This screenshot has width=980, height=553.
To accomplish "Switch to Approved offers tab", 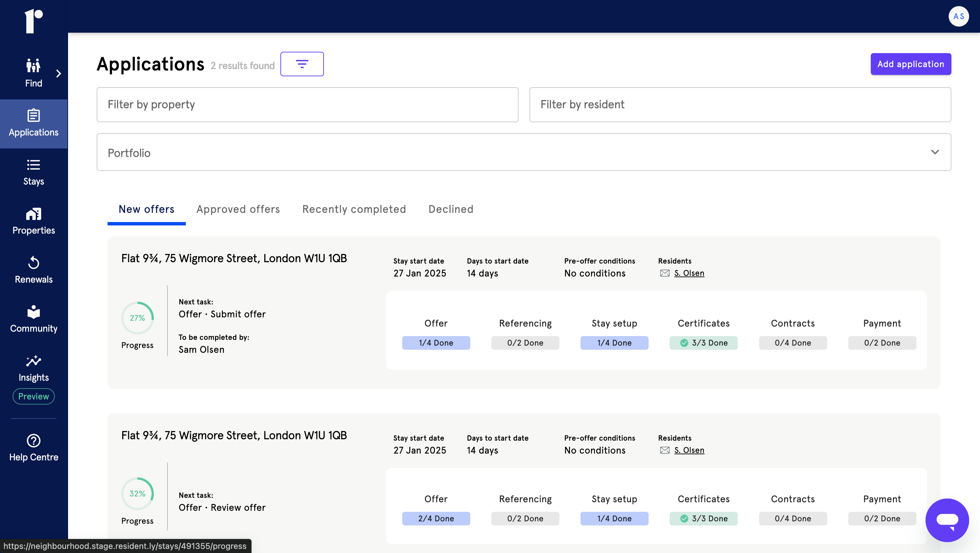I will 238,209.
